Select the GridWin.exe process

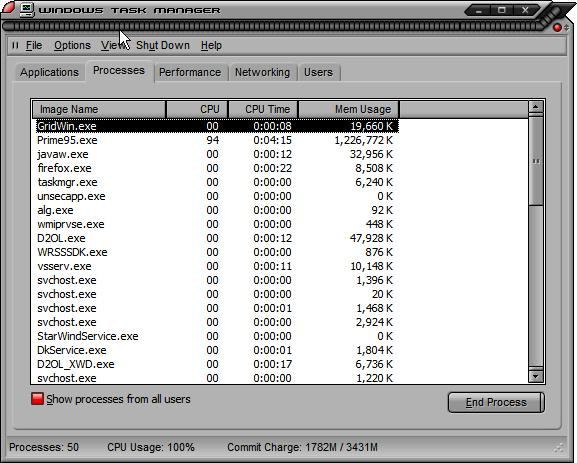(217, 126)
